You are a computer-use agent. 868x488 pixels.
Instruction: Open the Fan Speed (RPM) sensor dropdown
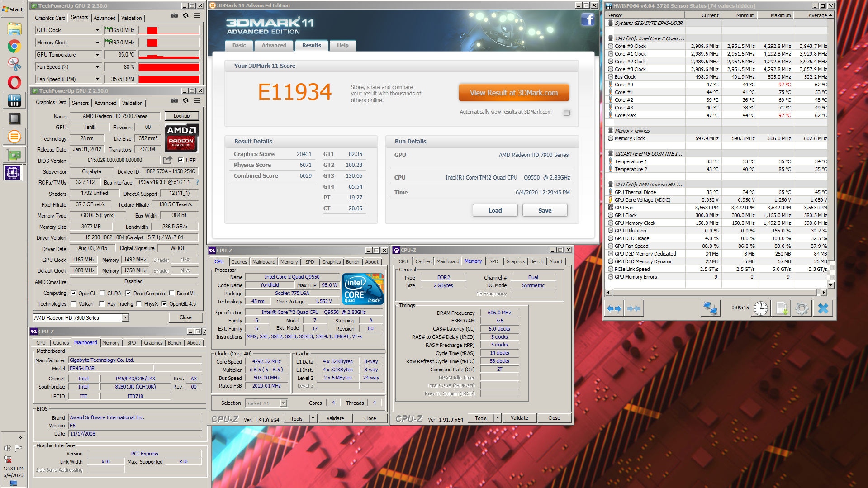(97, 79)
